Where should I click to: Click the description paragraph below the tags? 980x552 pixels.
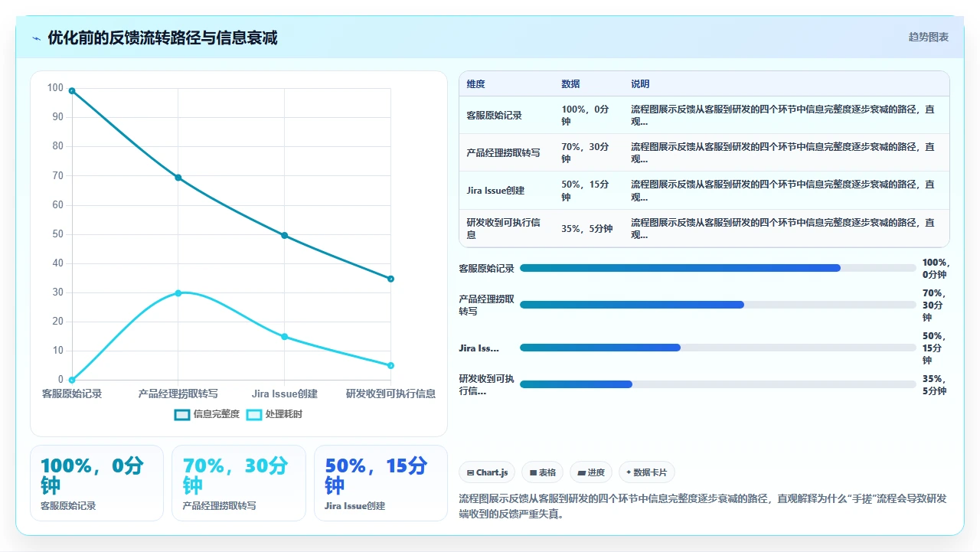click(x=702, y=506)
